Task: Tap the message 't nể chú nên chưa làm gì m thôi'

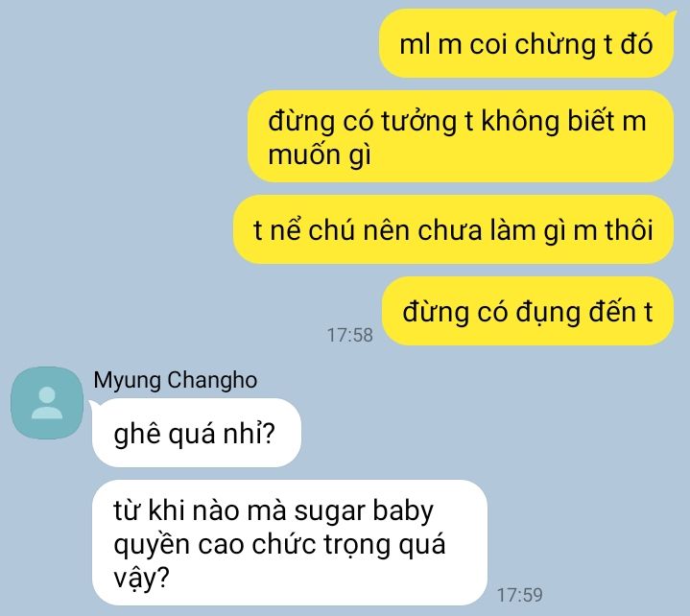Action: tap(453, 229)
